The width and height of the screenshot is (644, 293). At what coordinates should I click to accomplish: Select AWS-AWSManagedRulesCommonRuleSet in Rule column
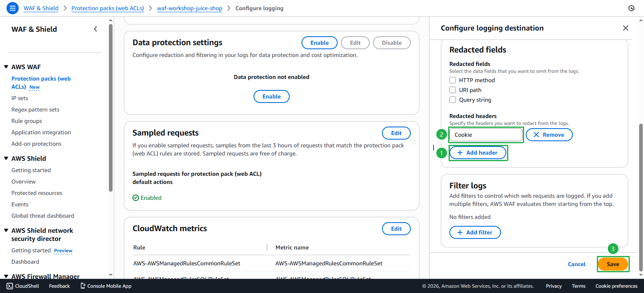tap(187, 263)
